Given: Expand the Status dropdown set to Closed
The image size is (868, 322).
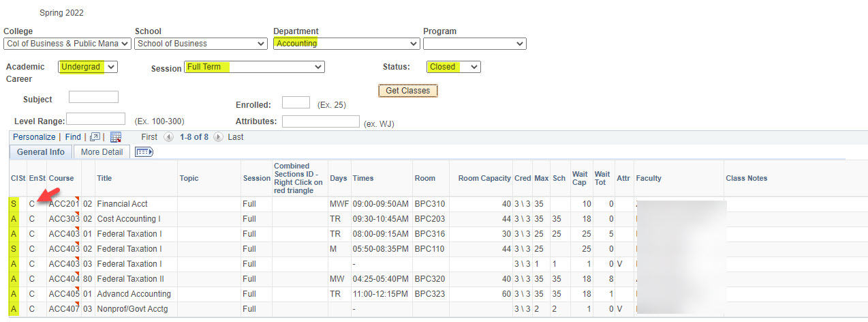Looking at the screenshot, I should click(453, 67).
